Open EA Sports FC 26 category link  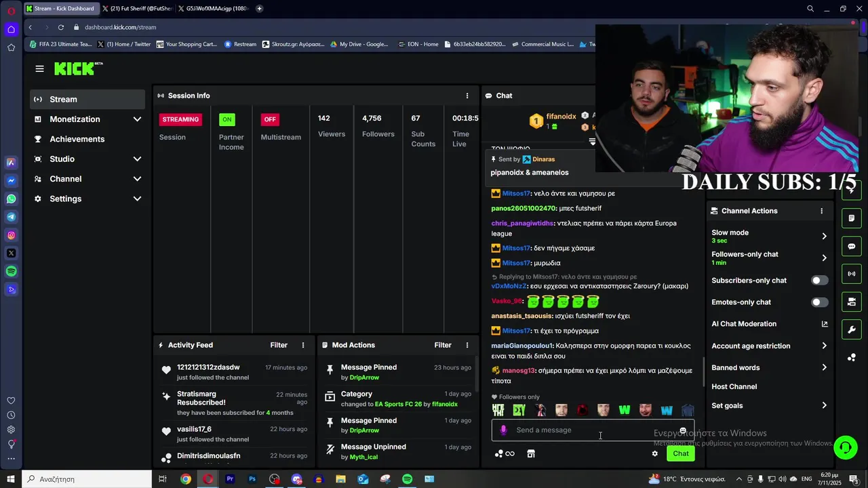pyautogui.click(x=402, y=404)
